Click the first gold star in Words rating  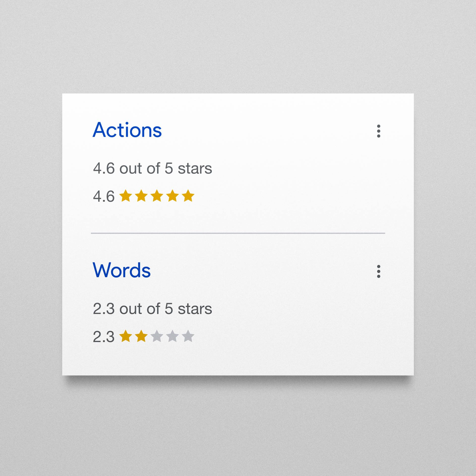click(x=126, y=336)
